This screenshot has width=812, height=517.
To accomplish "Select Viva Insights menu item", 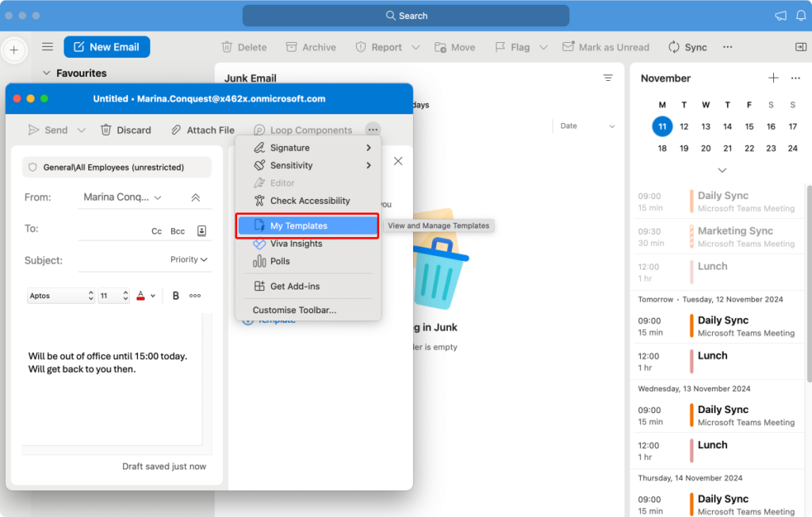I will click(x=308, y=243).
